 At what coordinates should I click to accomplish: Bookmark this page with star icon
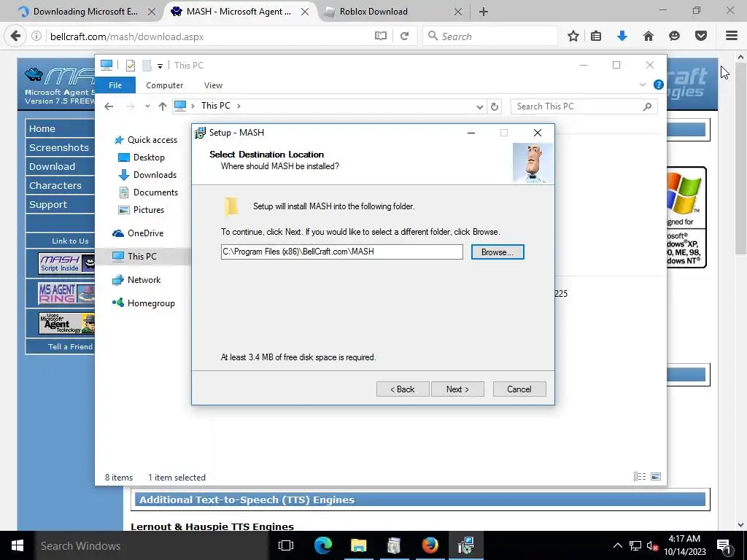click(573, 36)
